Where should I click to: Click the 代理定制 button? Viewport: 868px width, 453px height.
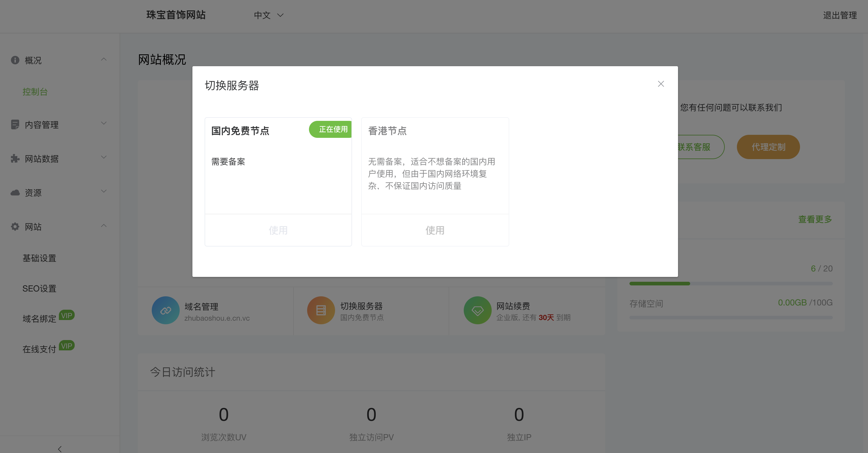768,147
